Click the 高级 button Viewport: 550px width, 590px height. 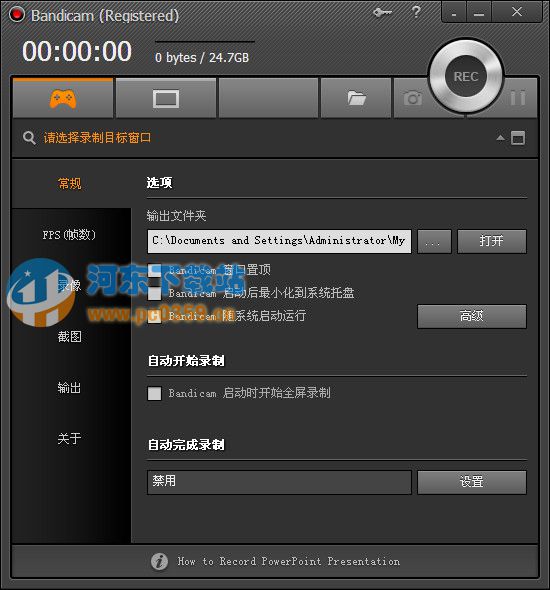[472, 316]
